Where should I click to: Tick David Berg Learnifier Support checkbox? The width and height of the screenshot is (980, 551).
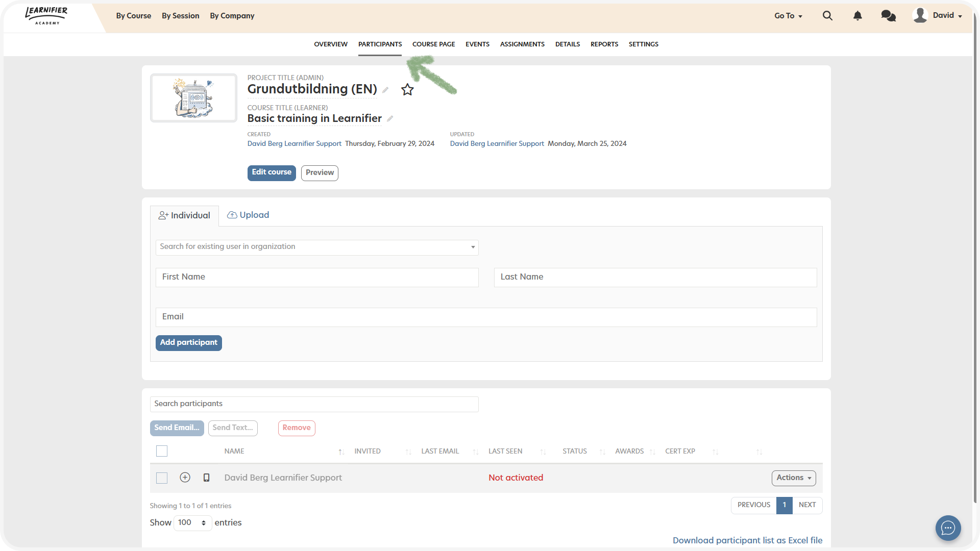(162, 478)
